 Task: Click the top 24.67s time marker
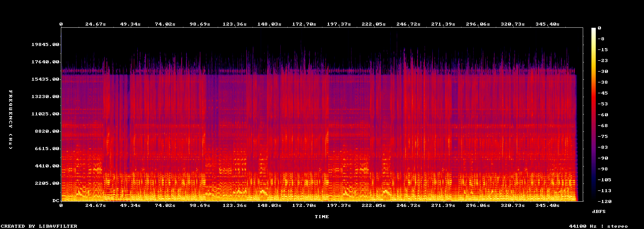(96, 24)
